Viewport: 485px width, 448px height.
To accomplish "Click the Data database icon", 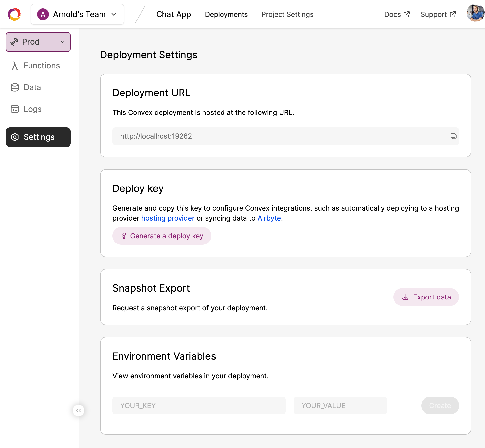I will (x=15, y=87).
